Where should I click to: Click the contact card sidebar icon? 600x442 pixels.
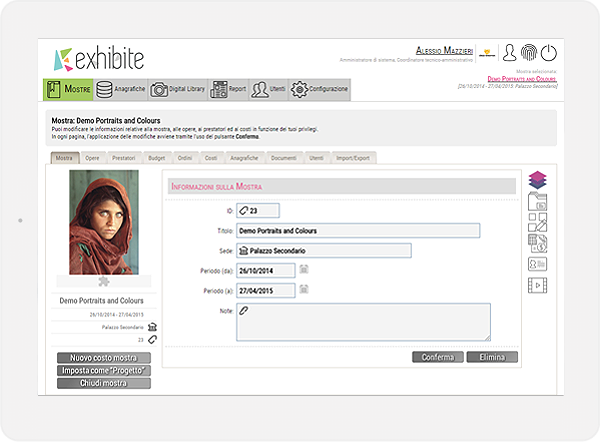(538, 264)
